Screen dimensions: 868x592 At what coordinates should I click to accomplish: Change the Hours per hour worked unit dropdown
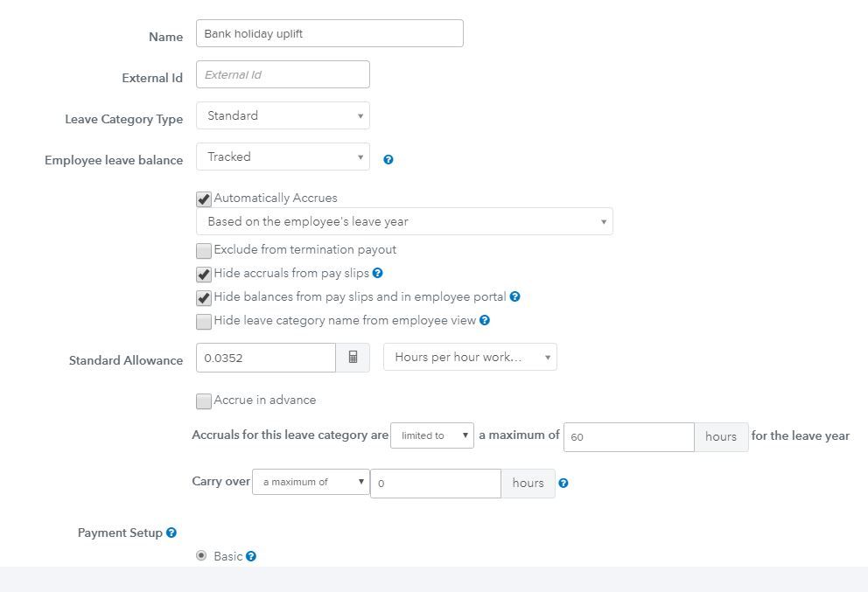click(470, 357)
